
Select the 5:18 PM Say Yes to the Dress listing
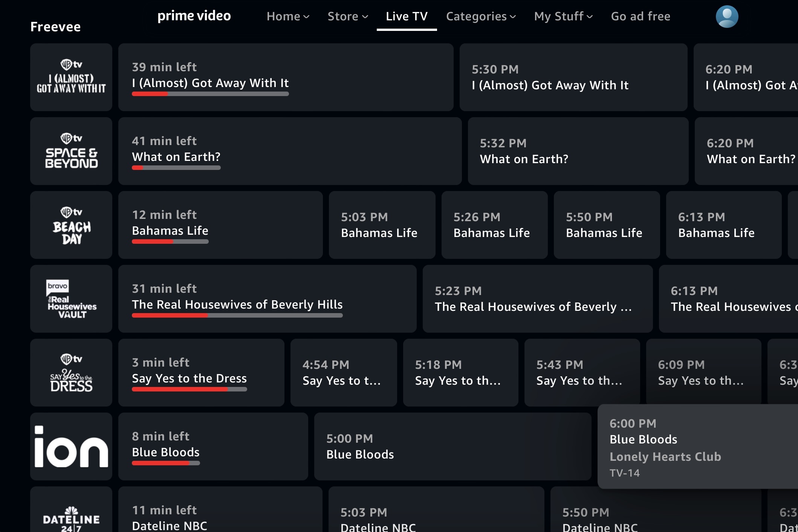[461, 373]
